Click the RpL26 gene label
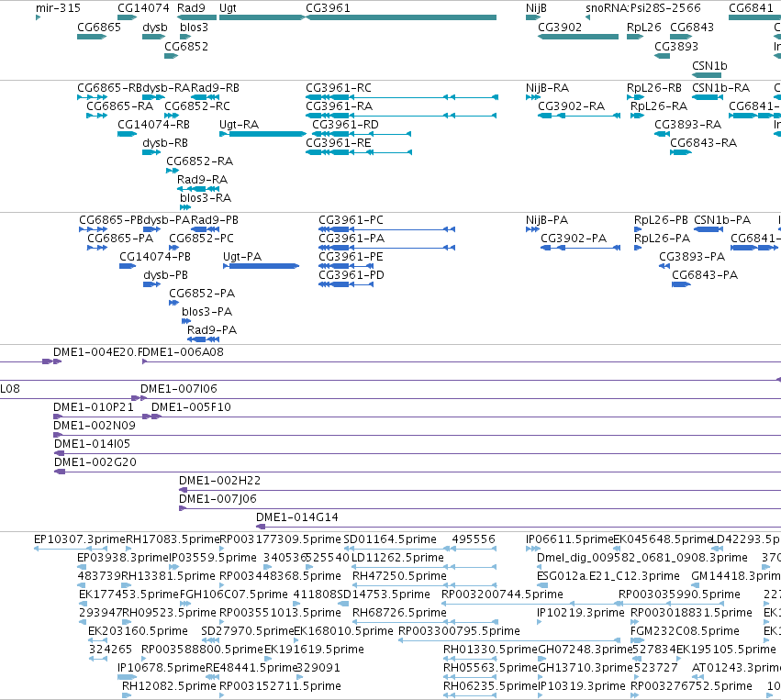Screen dimensions: 781x700 click(643, 27)
